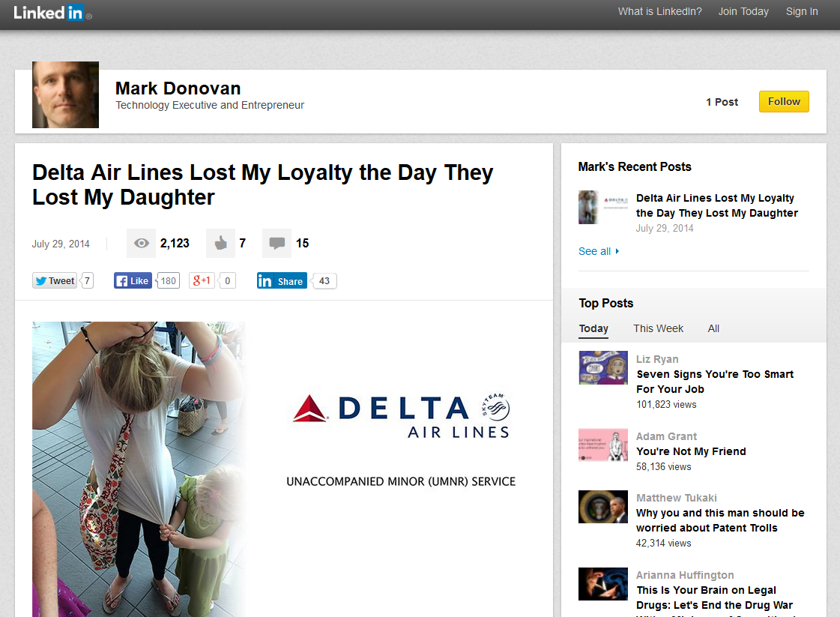The image size is (840, 617).
Task: Follow Mark Donovan
Action: pos(784,102)
